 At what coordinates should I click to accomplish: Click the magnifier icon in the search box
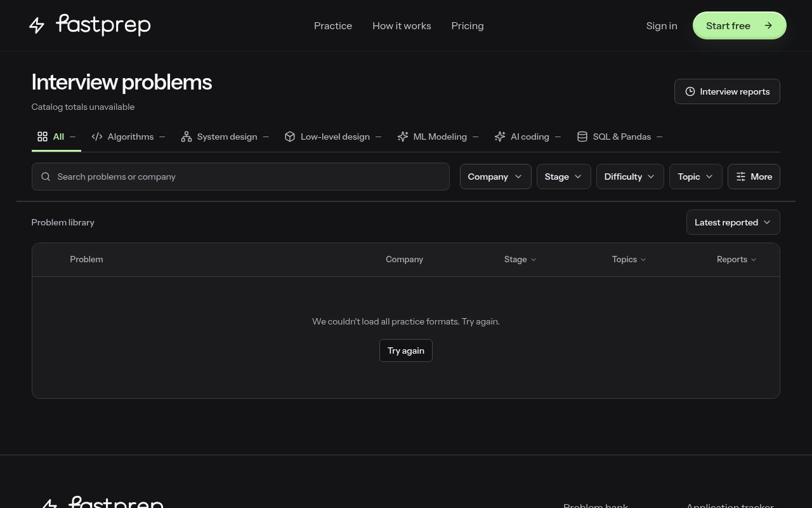[46, 177]
